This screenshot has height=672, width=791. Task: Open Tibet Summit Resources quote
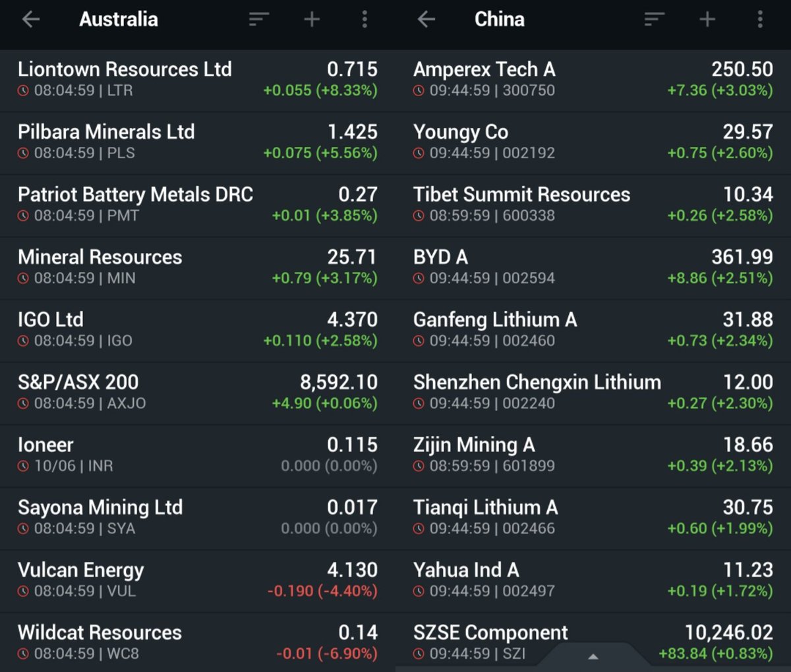click(593, 206)
